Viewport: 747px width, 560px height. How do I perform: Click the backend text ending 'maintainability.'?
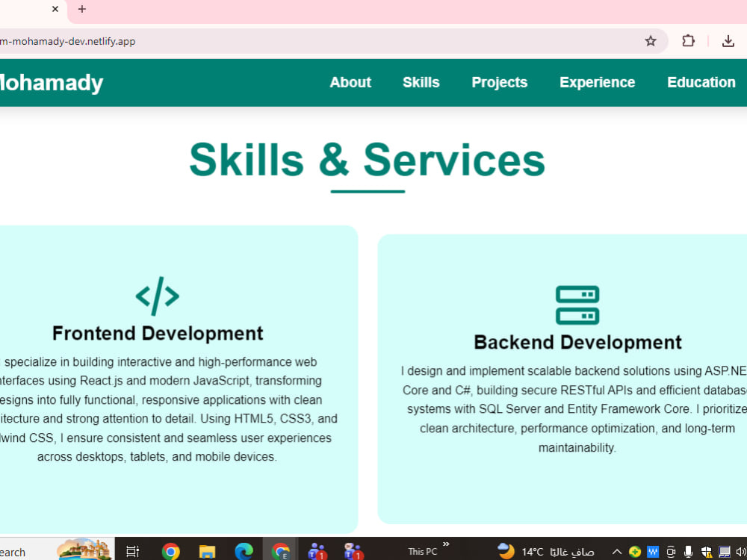point(577,447)
